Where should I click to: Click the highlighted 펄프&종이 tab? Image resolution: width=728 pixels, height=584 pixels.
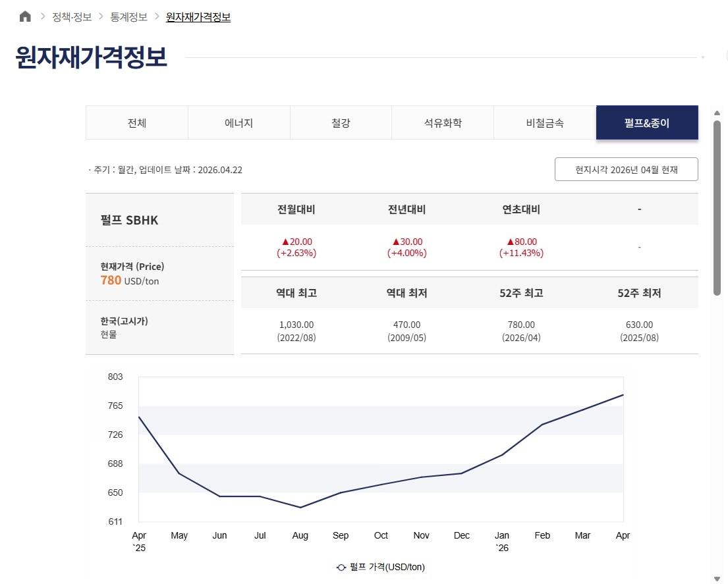coord(647,122)
